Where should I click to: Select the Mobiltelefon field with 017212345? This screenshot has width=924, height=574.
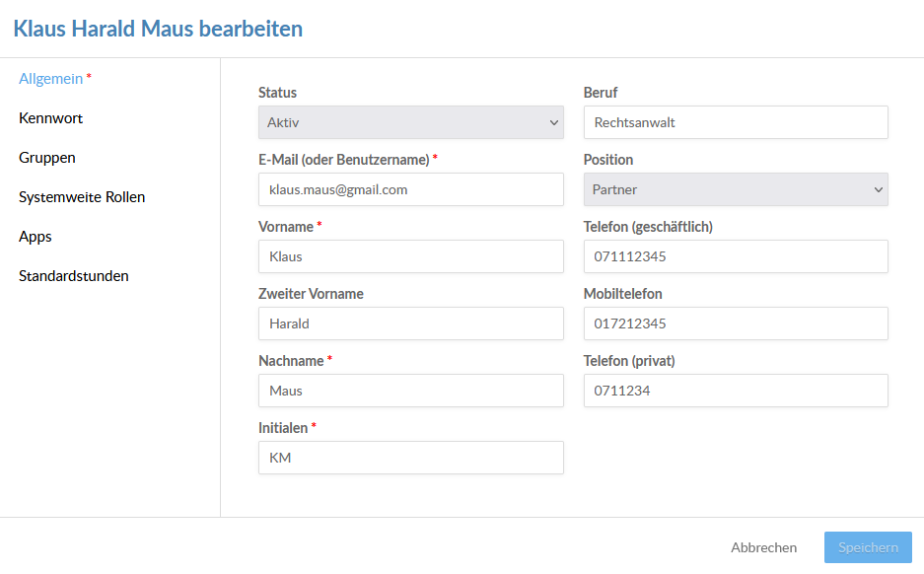736,323
